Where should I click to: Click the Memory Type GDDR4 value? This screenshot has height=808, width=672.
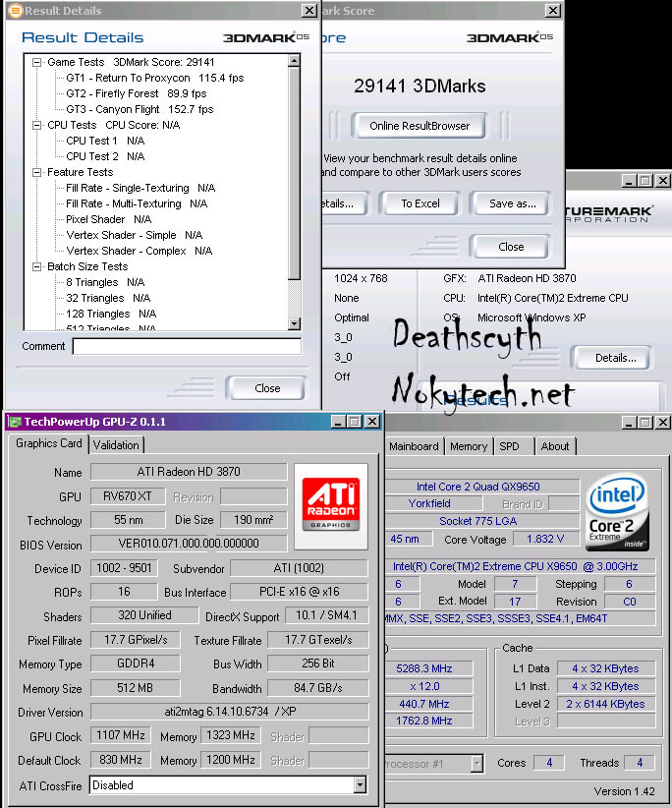tap(136, 664)
